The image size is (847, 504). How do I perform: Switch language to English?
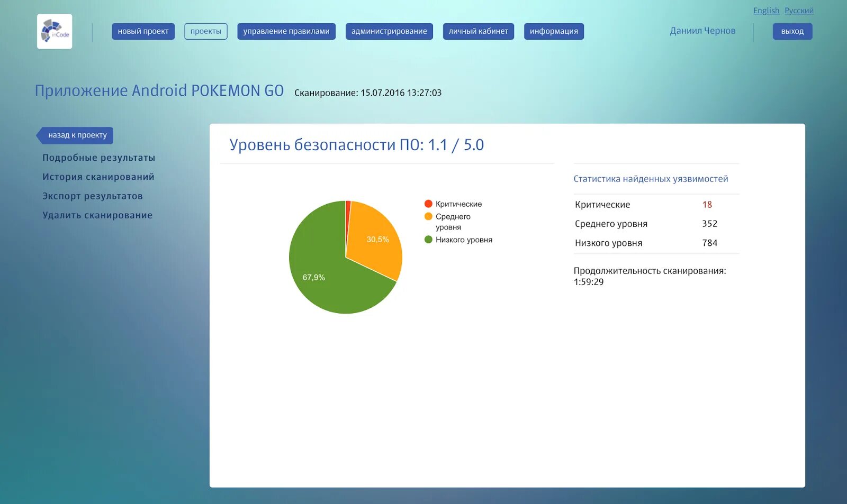tap(766, 11)
